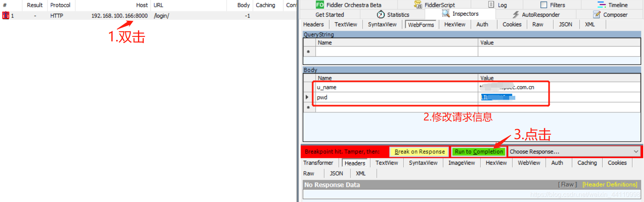644x202 pixels.
Task: Open the response SyntaxView tab
Action: (x=423, y=163)
